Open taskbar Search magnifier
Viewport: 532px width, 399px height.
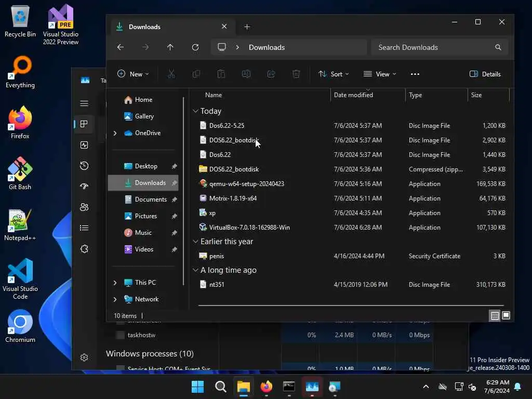(x=220, y=387)
